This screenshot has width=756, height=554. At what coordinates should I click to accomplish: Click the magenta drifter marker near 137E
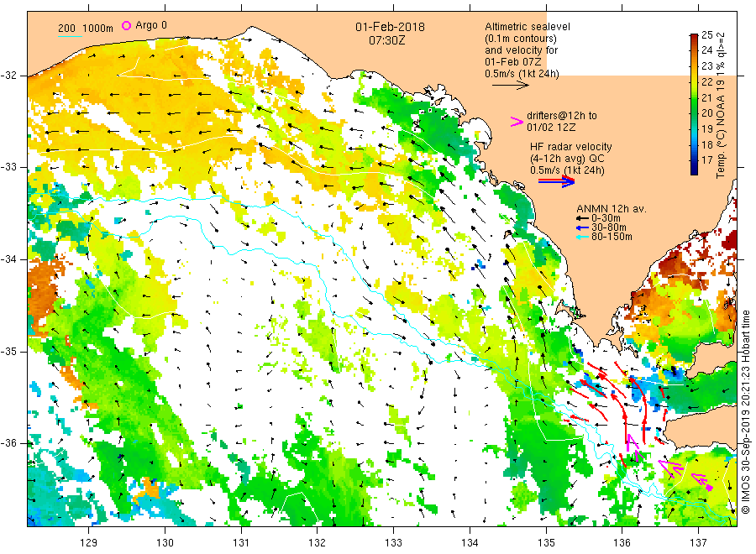[709, 488]
